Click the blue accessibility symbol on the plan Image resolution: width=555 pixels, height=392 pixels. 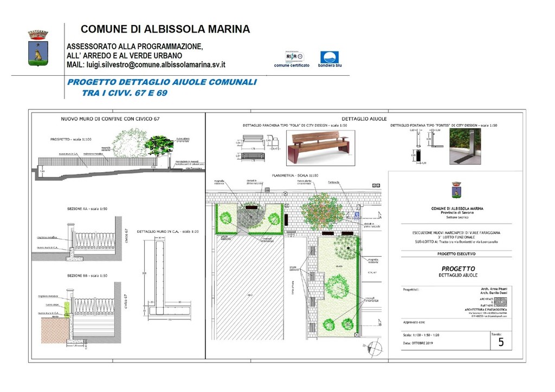click(356, 215)
